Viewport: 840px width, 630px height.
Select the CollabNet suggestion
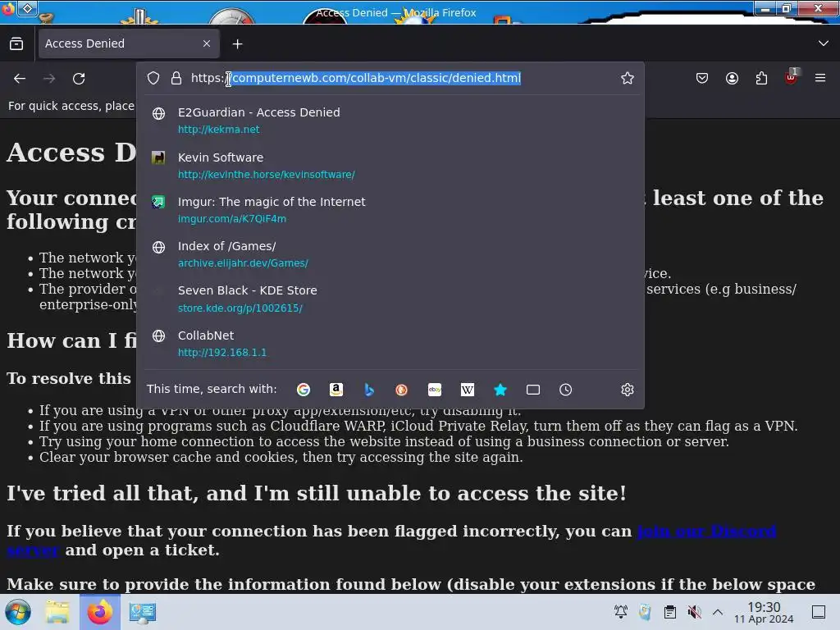coord(390,344)
